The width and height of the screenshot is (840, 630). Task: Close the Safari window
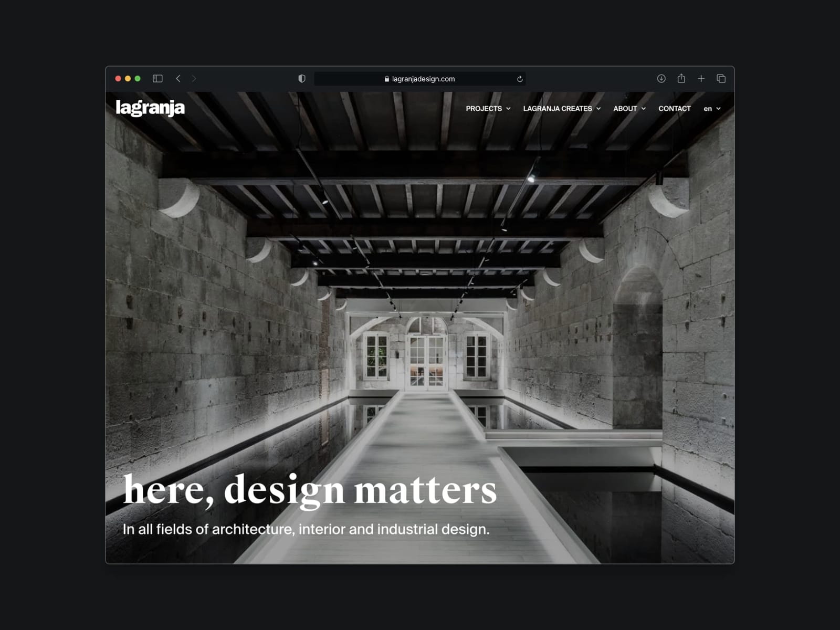coord(118,79)
